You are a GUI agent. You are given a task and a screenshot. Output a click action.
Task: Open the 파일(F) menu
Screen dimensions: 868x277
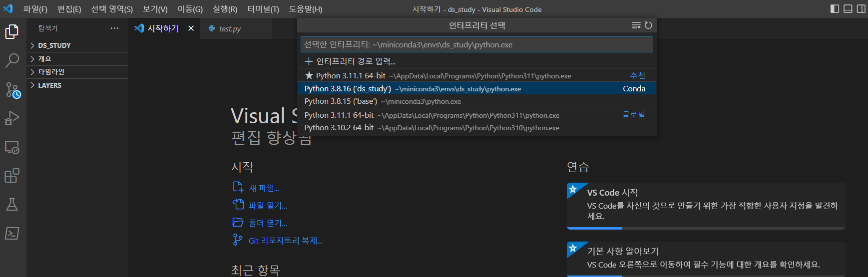pyautogui.click(x=35, y=9)
